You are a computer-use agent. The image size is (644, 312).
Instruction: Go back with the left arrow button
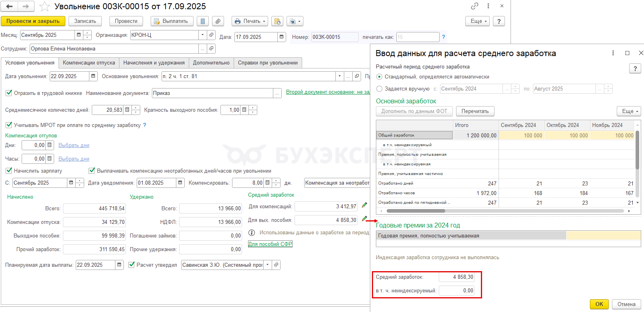(x=10, y=6)
